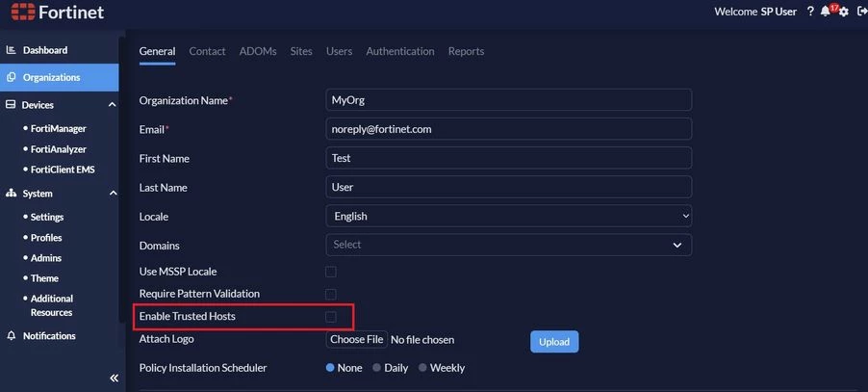The height and width of the screenshot is (392, 868).
Task: Click the Policy Installation Scheduler label
Action: click(x=203, y=368)
